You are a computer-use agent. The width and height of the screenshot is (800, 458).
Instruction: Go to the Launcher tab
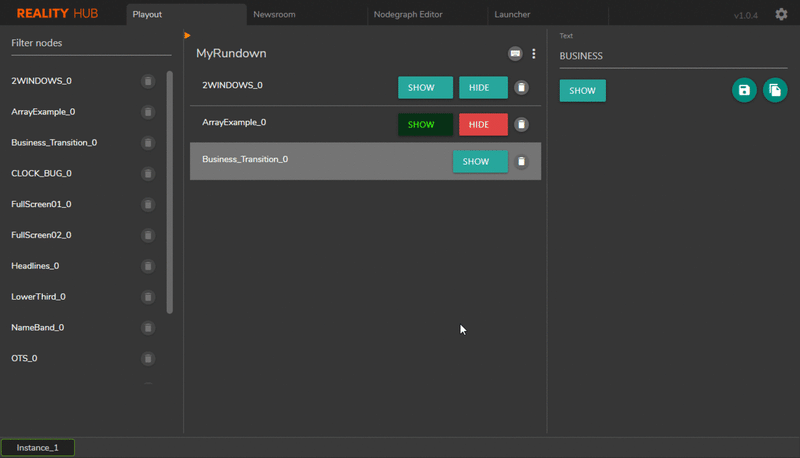(548, 14)
